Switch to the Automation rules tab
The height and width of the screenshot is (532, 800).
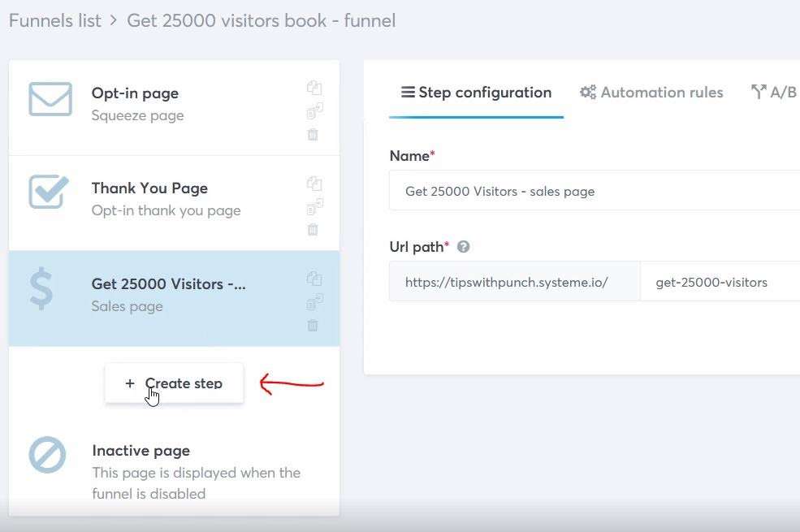pos(651,93)
